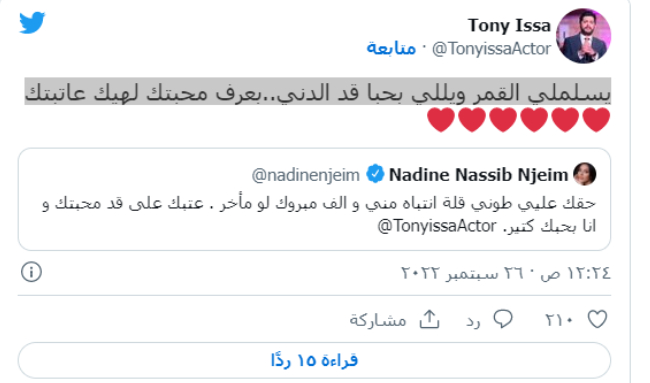This screenshot has height=383, width=650.
Task: Open Tony Issa's profile picture
Action: (x=583, y=36)
